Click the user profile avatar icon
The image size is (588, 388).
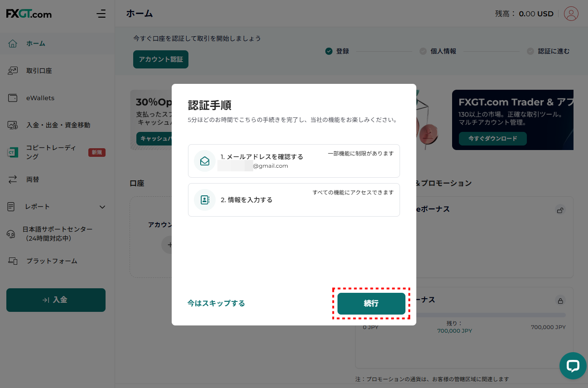coord(571,14)
